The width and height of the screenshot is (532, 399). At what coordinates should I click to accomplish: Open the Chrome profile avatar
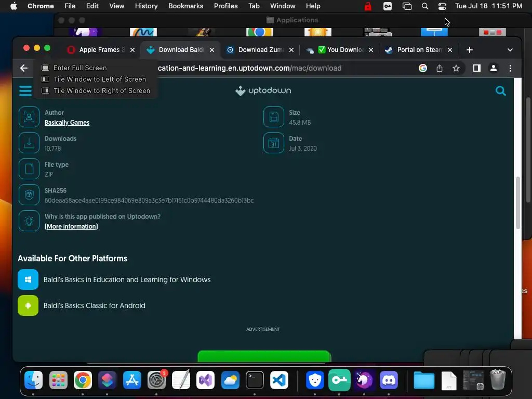494,68
